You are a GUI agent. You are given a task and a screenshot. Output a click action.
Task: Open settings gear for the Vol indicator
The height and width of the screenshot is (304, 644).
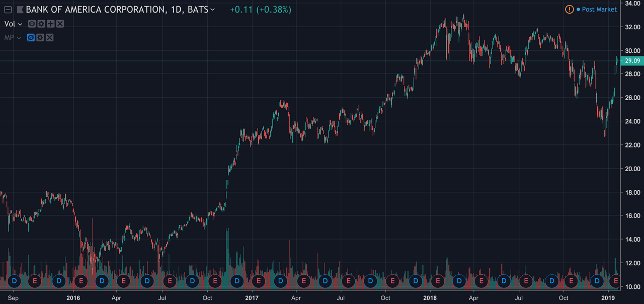(41, 24)
